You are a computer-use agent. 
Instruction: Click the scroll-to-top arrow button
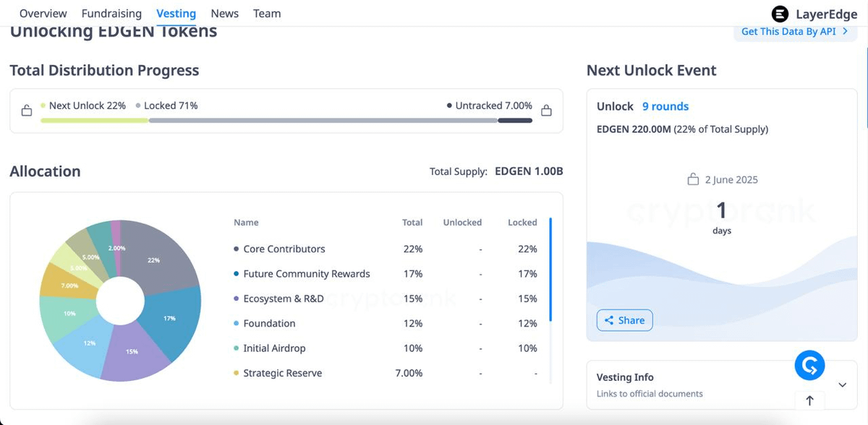[x=809, y=400]
